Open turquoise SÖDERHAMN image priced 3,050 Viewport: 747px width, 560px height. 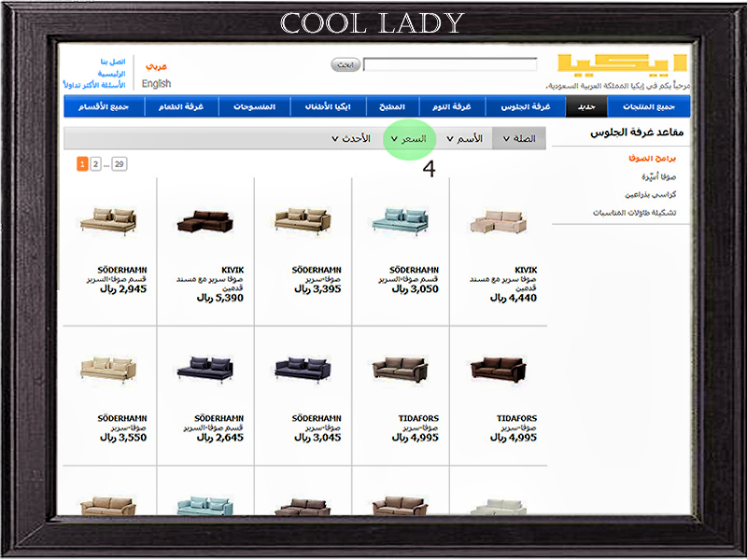point(401,221)
